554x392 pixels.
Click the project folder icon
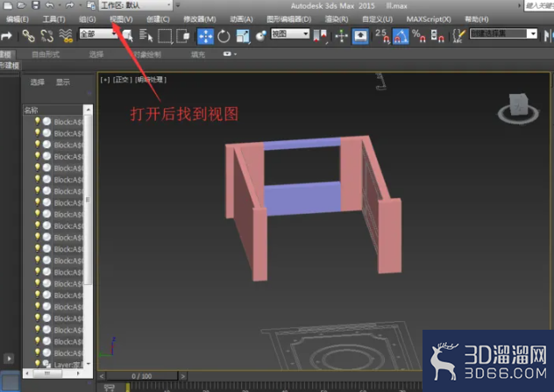coord(91,5)
